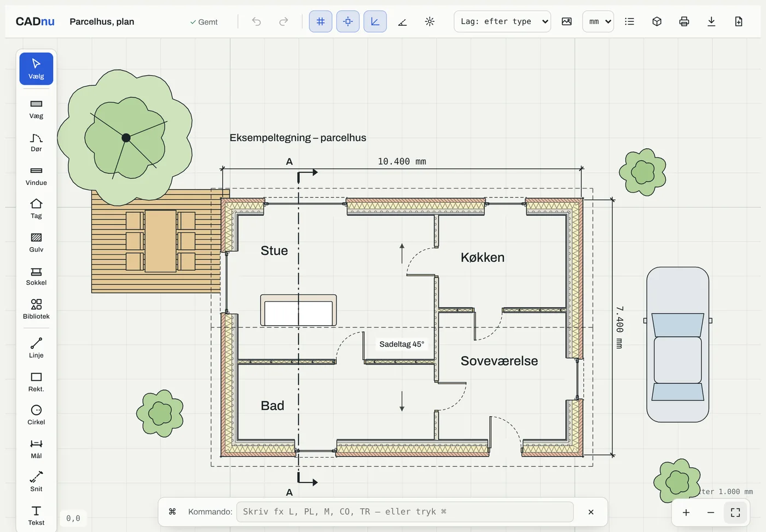
Task: Toggle the grid display
Action: [321, 21]
